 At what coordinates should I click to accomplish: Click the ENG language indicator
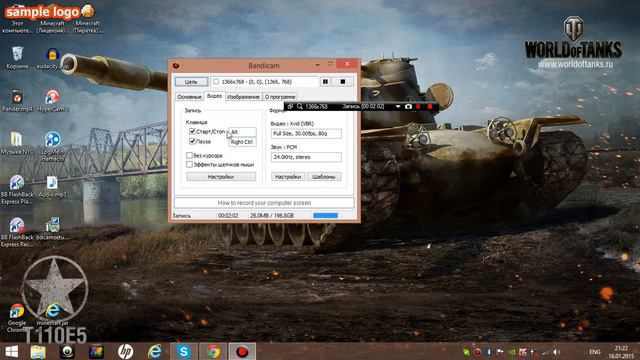tap(595, 352)
